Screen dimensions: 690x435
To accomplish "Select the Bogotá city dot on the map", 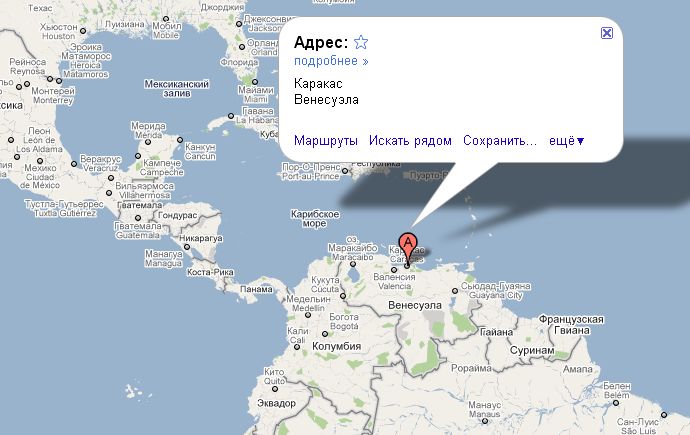I will click(x=325, y=334).
